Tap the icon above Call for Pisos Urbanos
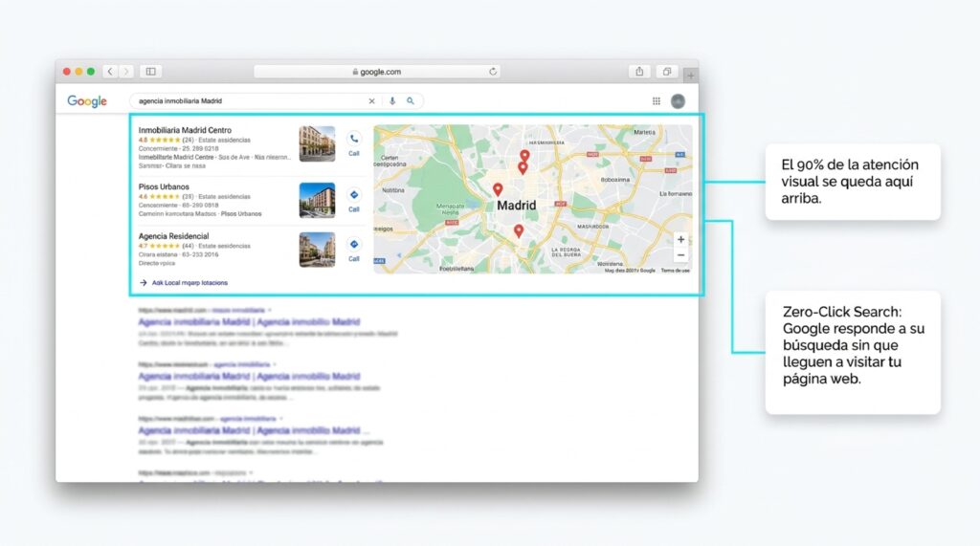Image resolution: width=980 pixels, height=546 pixels. click(x=354, y=195)
